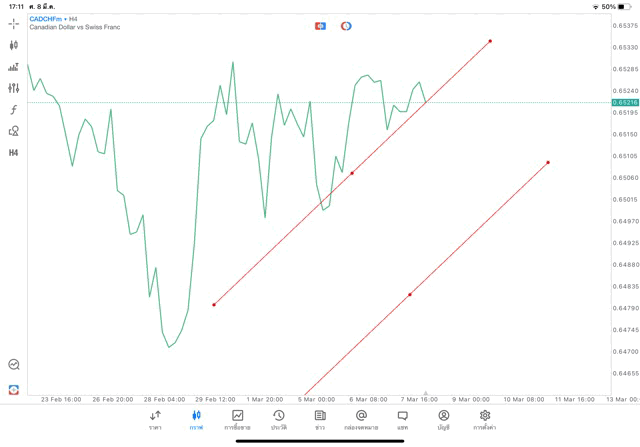Open chart settings sliders icon

14,88
